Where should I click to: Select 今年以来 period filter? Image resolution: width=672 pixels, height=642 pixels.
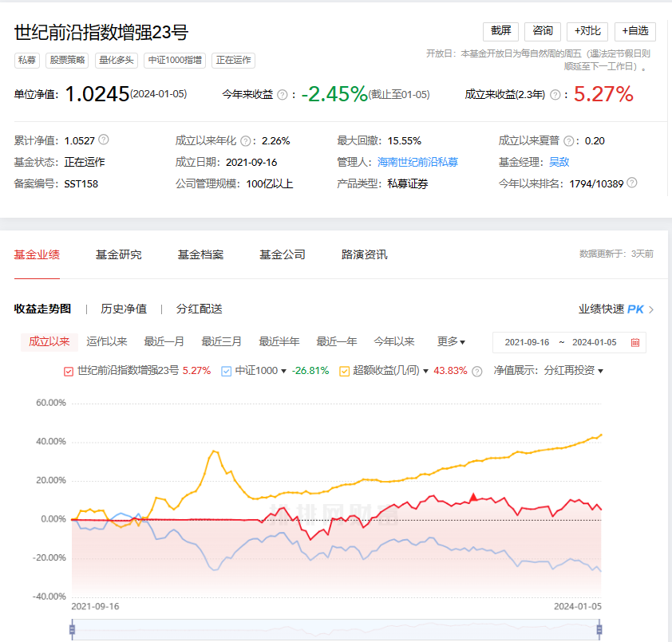(393, 342)
